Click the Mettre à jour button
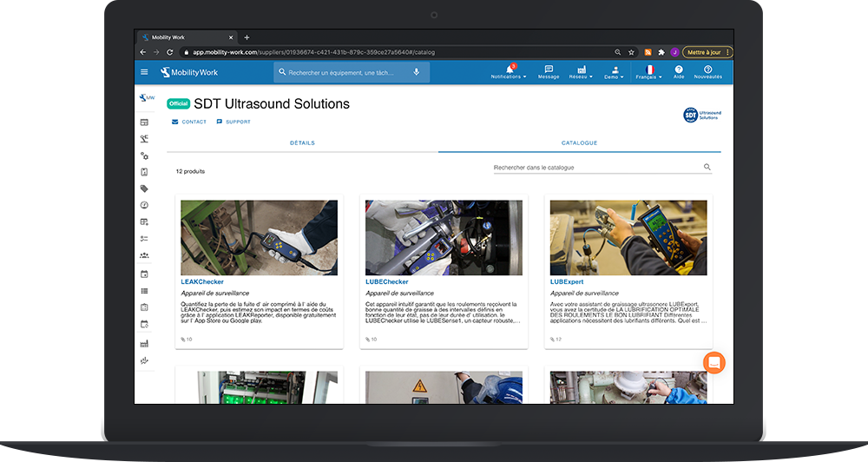 [707, 52]
